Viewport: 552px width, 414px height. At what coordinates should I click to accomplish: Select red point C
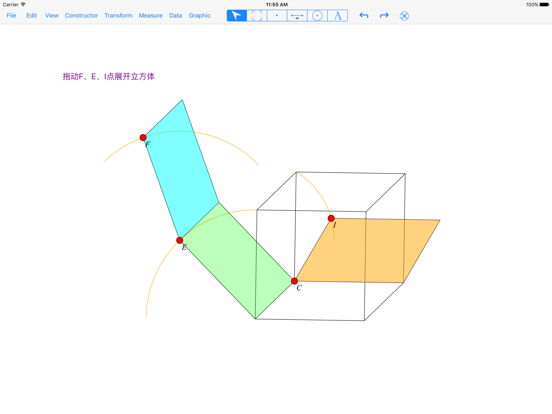[x=294, y=281]
